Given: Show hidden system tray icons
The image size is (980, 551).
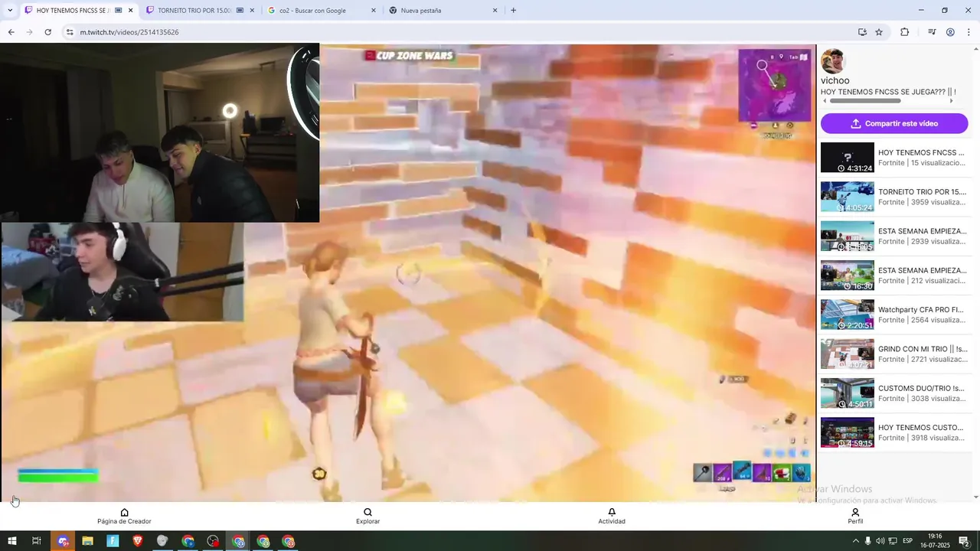Looking at the screenshot, I should click(855, 541).
